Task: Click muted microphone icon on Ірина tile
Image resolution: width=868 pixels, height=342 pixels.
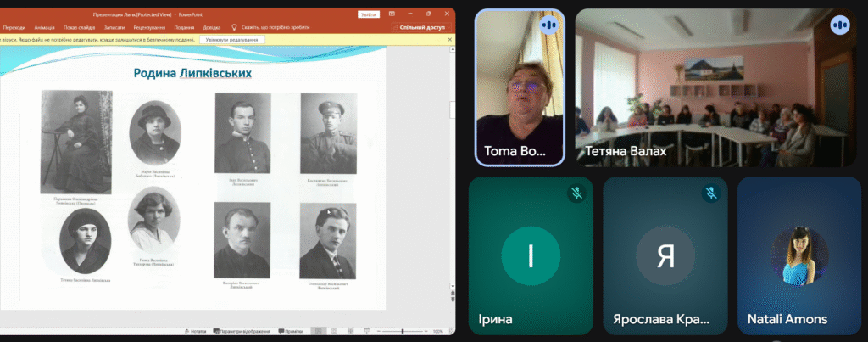Action: click(x=576, y=193)
